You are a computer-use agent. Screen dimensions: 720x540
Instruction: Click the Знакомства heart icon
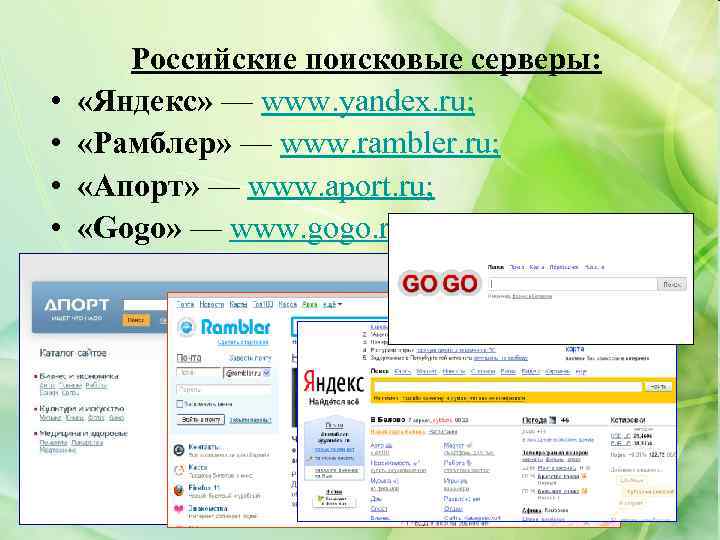pyautogui.click(x=179, y=509)
